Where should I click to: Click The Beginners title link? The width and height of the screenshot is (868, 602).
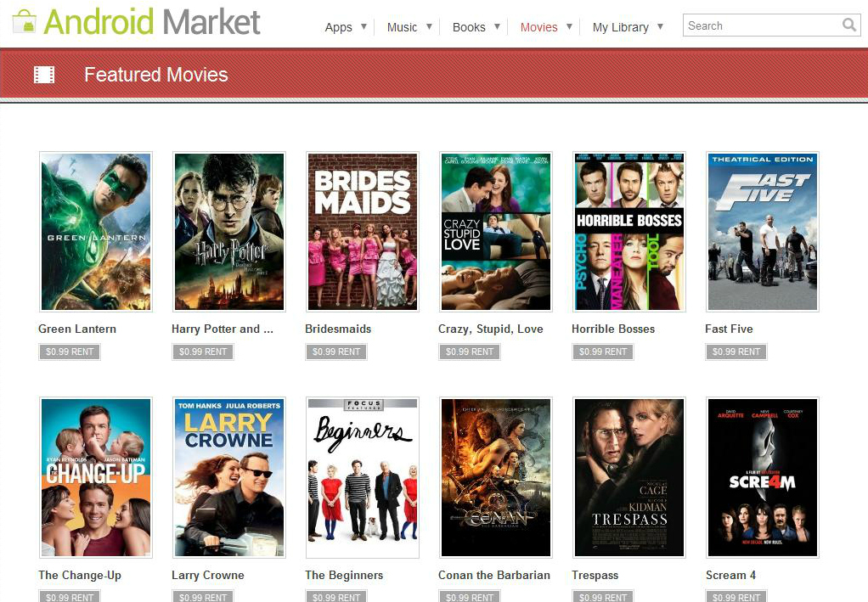coord(344,576)
